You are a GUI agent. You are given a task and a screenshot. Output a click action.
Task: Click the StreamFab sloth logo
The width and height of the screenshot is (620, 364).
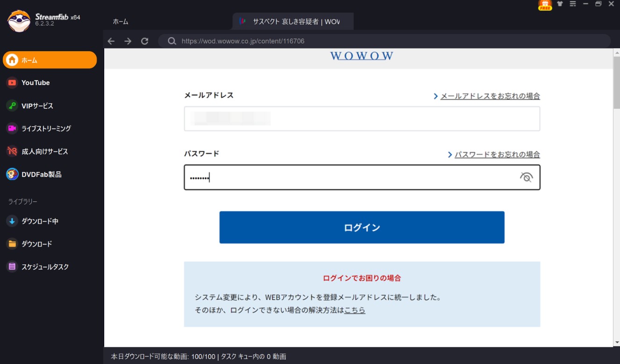19,21
